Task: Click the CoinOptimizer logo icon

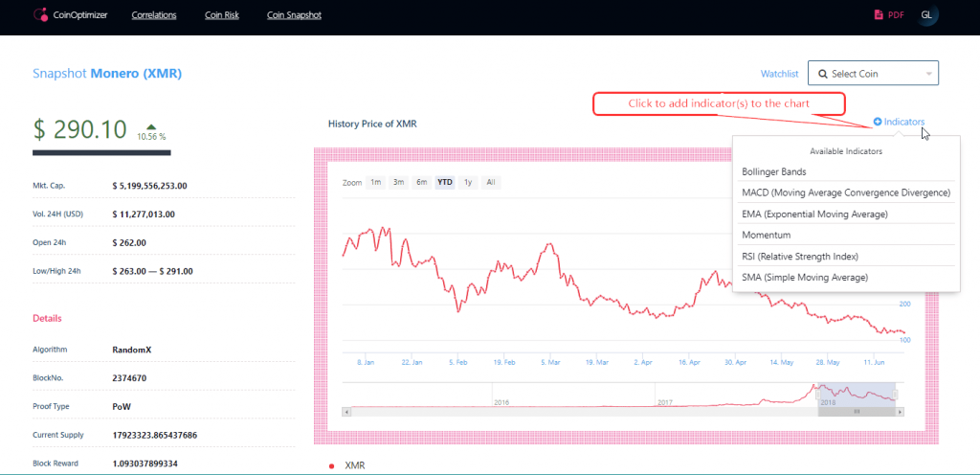Action: point(40,16)
